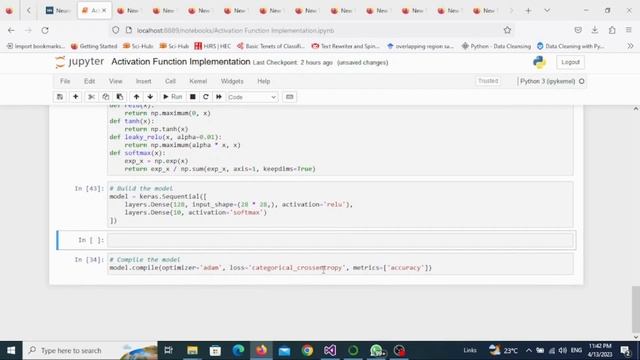Open the View menu
Image resolution: width=640 pixels, height=360 pixels.
coord(116,81)
